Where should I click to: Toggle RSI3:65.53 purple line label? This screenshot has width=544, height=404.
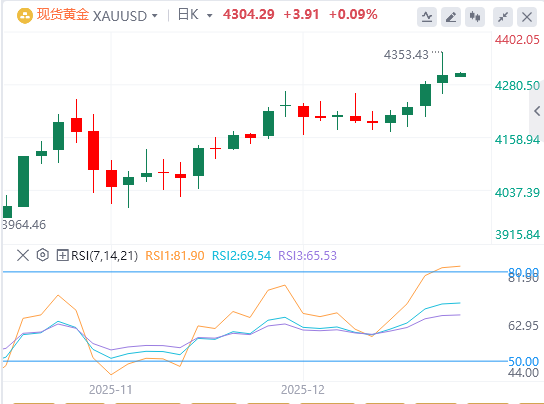tap(307, 255)
